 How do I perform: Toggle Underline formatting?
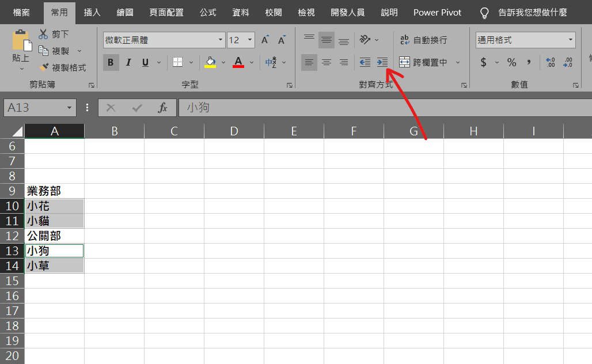145,62
